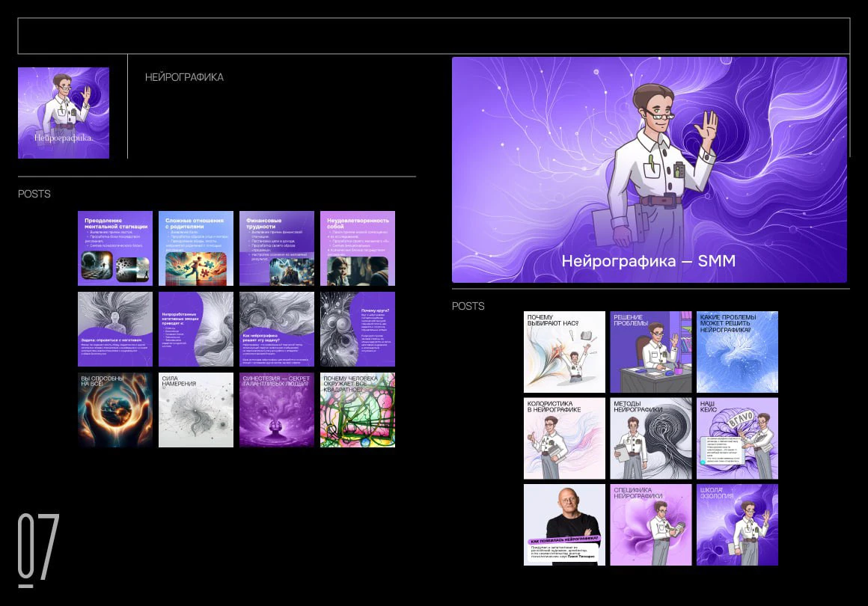Click the 'ШКОЛА ЭЗОЛОГИЯ' post thumbnail
Screen dimensions: 868x606
click(737, 524)
